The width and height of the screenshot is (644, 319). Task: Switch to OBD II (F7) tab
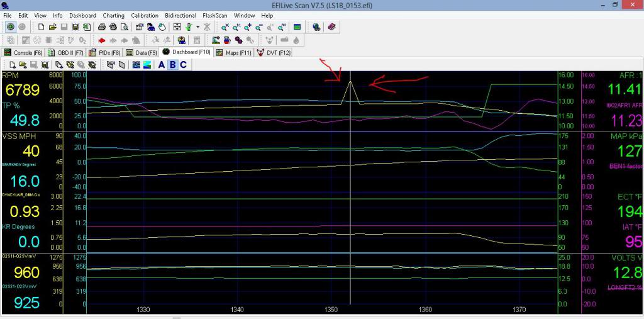click(65, 53)
